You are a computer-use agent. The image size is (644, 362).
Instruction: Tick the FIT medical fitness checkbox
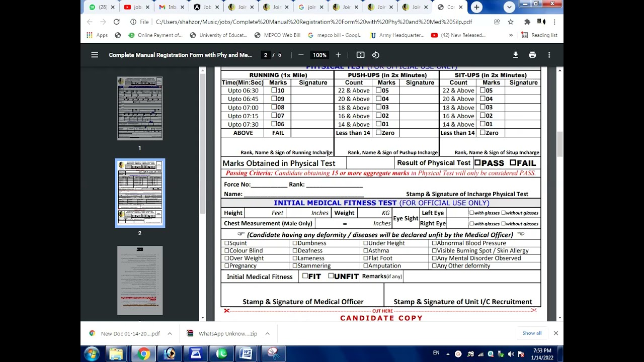[305, 276]
